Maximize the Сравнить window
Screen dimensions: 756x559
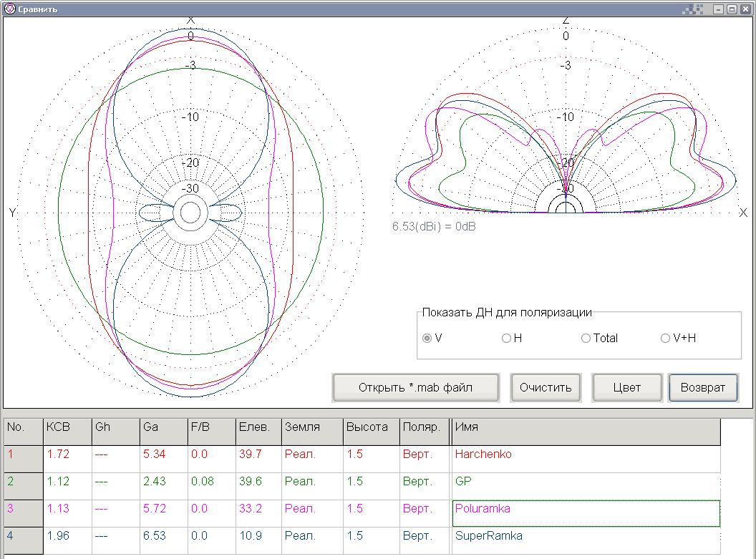pos(732,9)
